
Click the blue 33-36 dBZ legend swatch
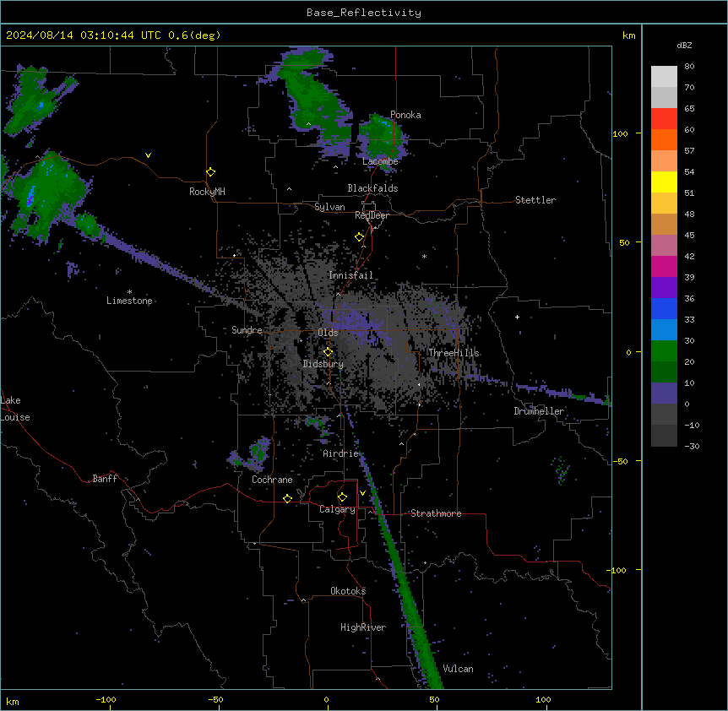pyautogui.click(x=664, y=308)
